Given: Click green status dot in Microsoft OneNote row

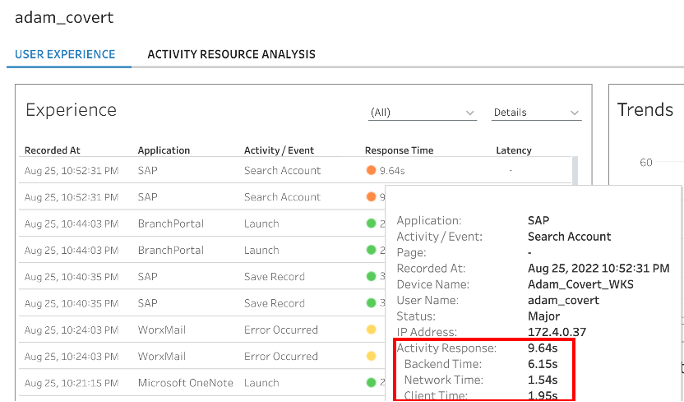Looking at the screenshot, I should pos(371,383).
